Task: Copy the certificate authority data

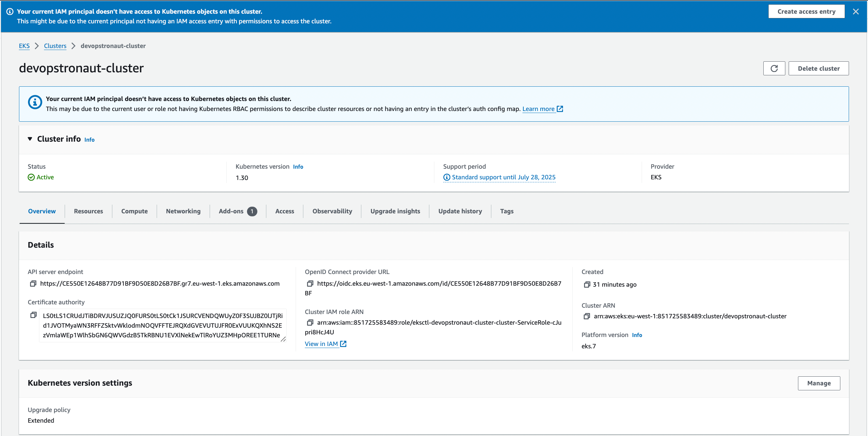Action: point(33,315)
